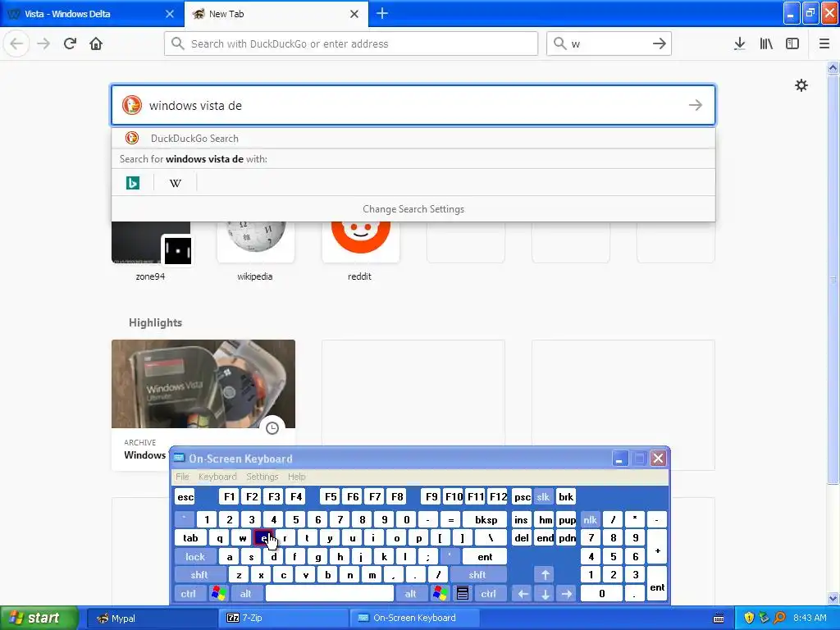Open new tab page settings gear
Image resolution: width=840 pixels, height=630 pixels.
[x=801, y=85]
